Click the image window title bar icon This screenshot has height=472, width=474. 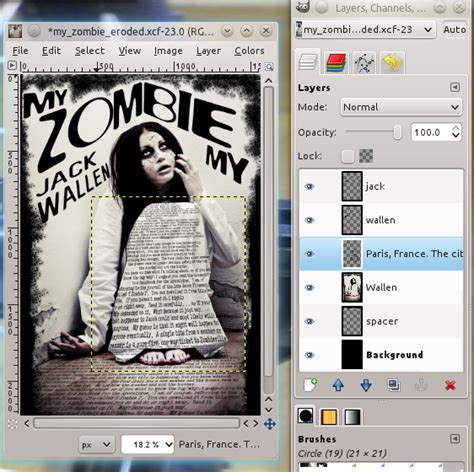[x=15, y=31]
